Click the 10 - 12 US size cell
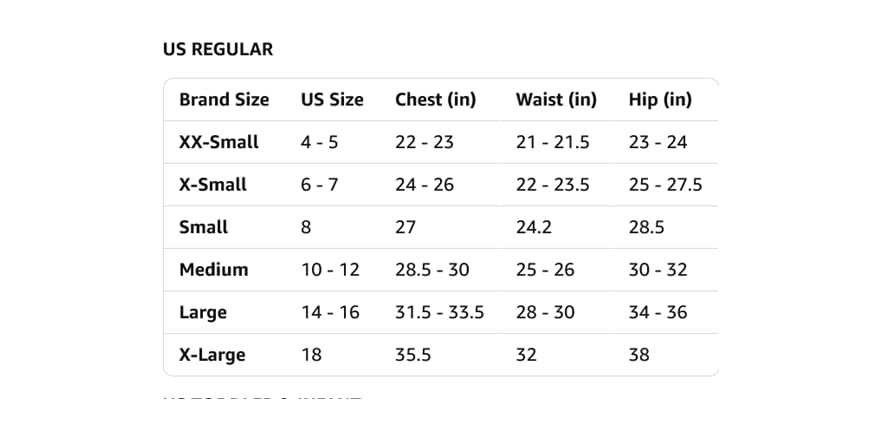Viewport: 882px width, 441px height. point(330,269)
